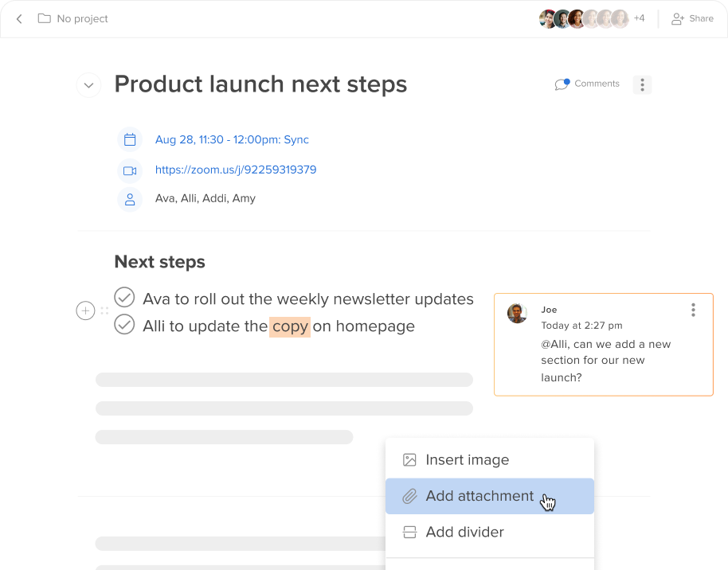The height and width of the screenshot is (570, 728).
Task: Collapse the note header with chevron button
Action: [x=88, y=85]
